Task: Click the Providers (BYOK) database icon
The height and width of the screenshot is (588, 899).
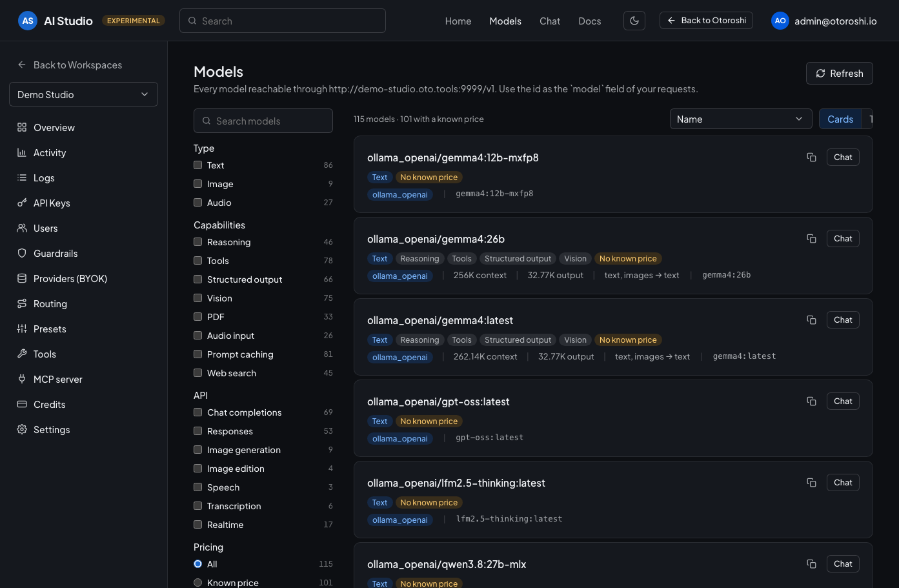Action: coord(22,278)
